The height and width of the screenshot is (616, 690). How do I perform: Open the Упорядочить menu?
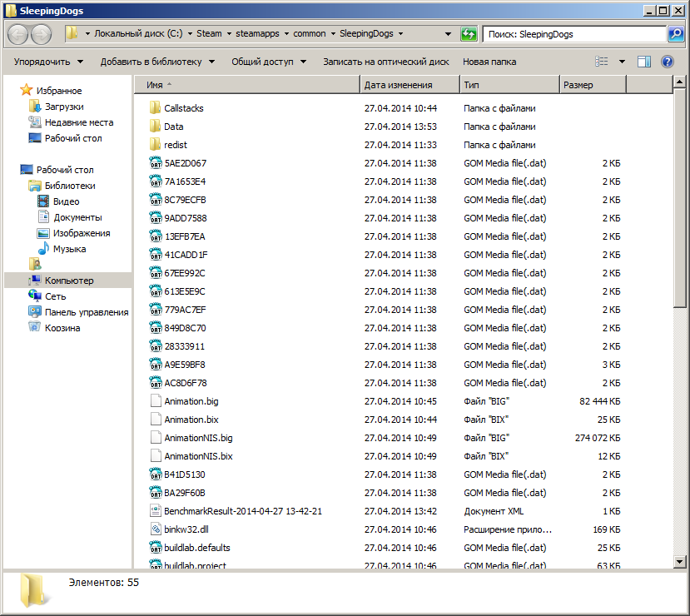point(48,62)
